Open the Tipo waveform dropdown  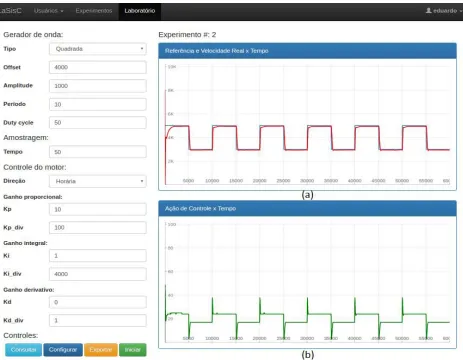pos(98,49)
